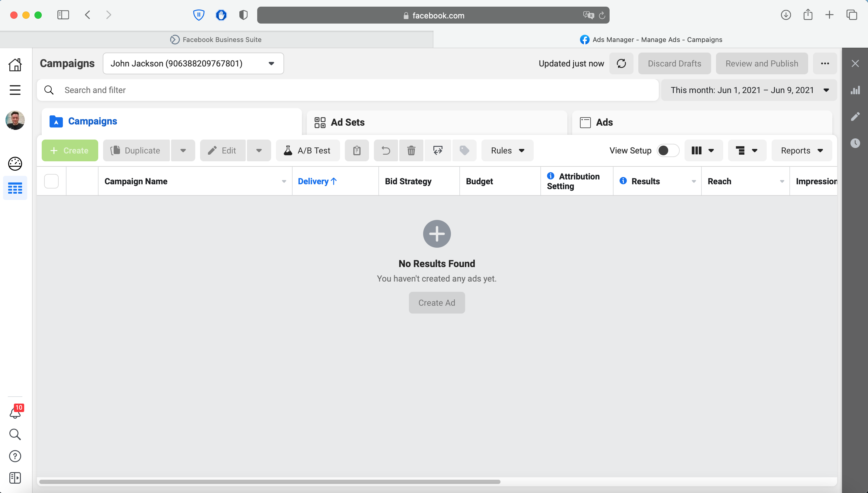The image size is (868, 493).
Task: Click the large plus circle icon
Action: coord(436,234)
